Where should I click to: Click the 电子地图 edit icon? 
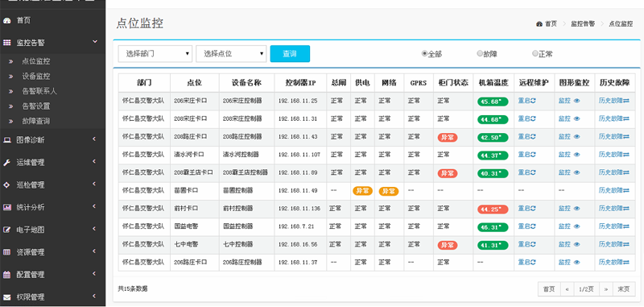pyautogui.click(x=6, y=230)
